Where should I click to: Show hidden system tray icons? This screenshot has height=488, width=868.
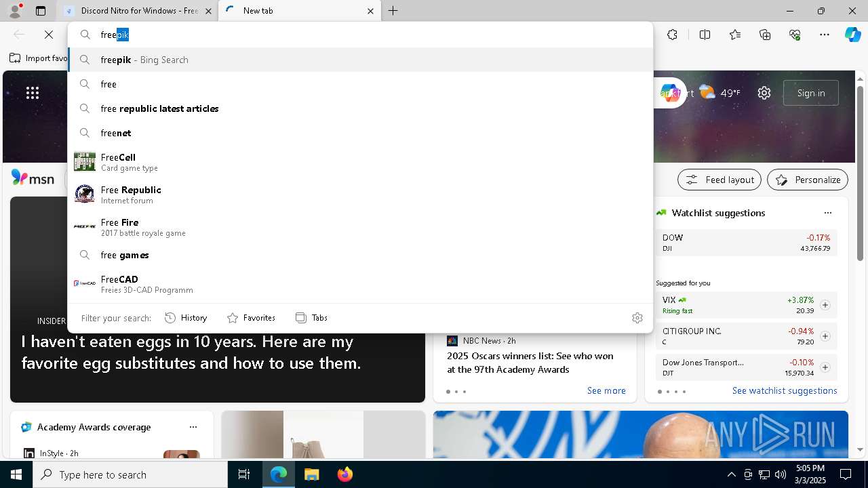pyautogui.click(x=731, y=474)
